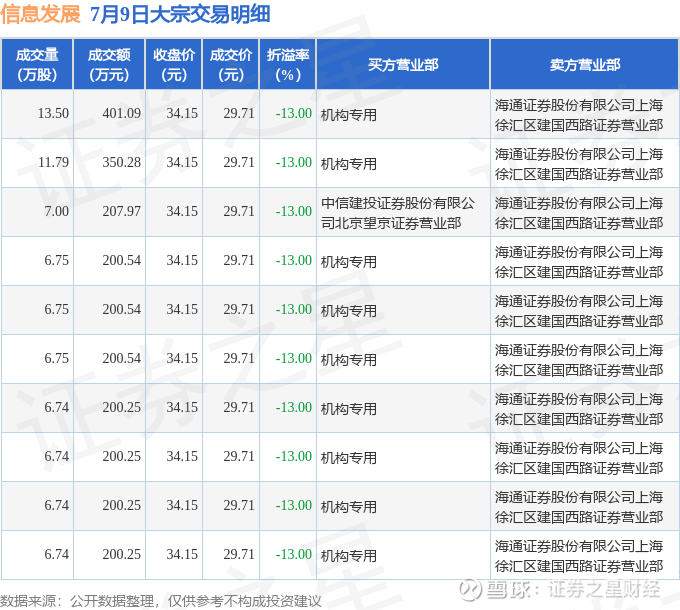Select the 成交额(万元) column header

pos(109,64)
